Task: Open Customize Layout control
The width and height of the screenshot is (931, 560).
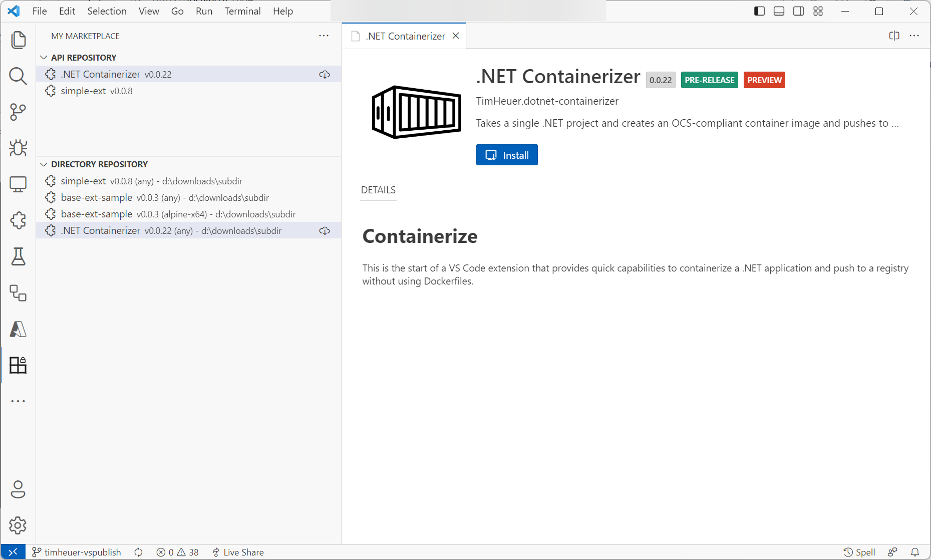Action: click(818, 11)
